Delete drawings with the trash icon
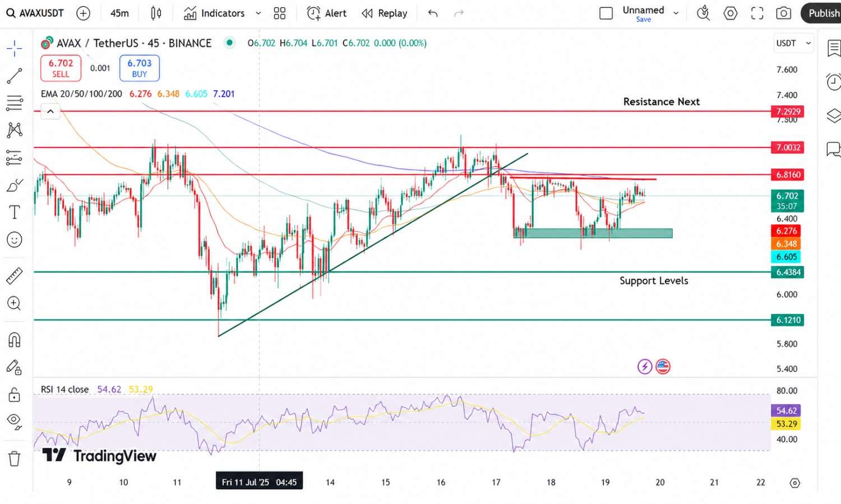The width and height of the screenshot is (841, 504). click(x=15, y=459)
